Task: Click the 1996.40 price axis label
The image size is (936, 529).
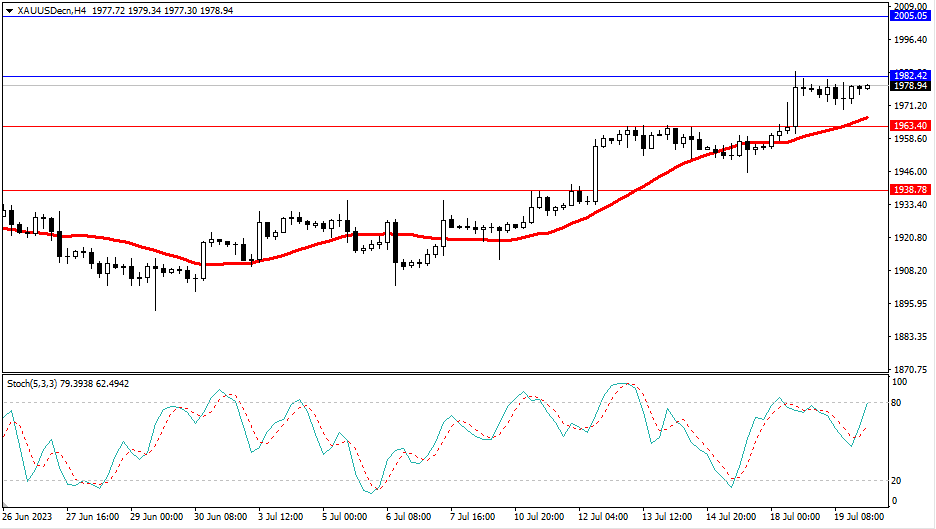Action: pyautogui.click(x=910, y=40)
